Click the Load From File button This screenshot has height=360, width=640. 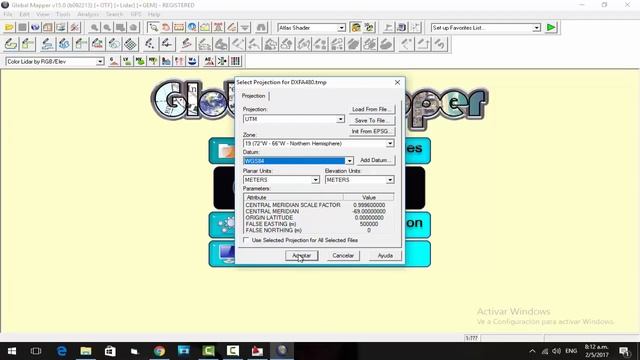click(x=372, y=109)
